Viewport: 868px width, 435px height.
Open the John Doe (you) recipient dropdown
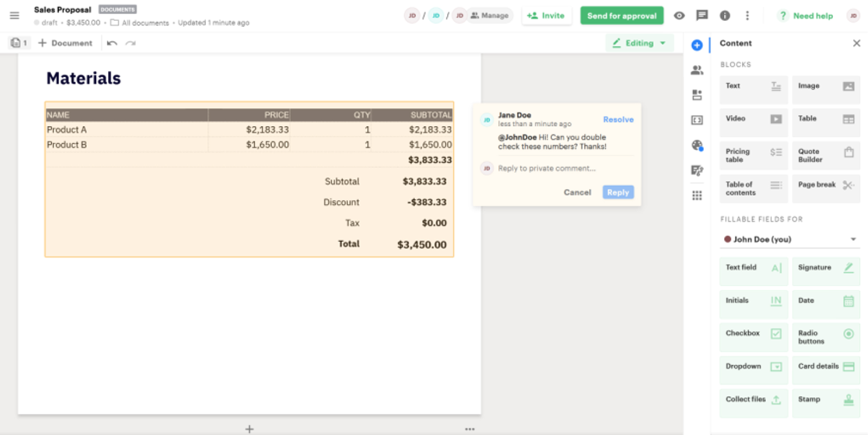pyautogui.click(x=789, y=240)
